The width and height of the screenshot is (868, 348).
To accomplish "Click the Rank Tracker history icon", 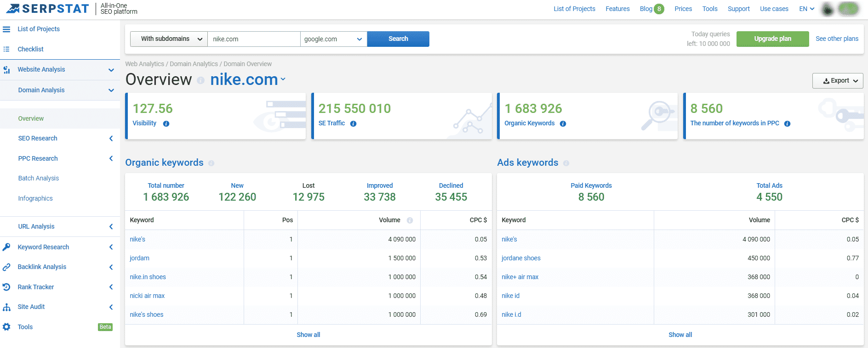I will [x=6, y=287].
